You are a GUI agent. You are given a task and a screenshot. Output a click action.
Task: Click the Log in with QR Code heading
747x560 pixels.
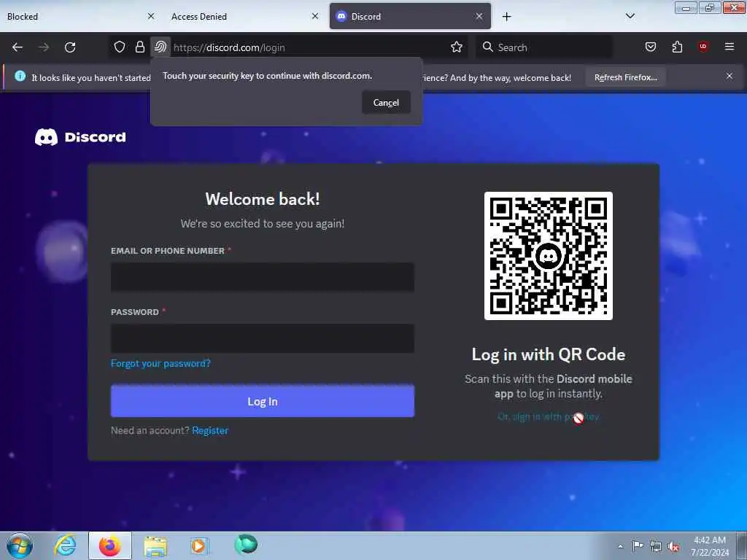[x=549, y=355]
